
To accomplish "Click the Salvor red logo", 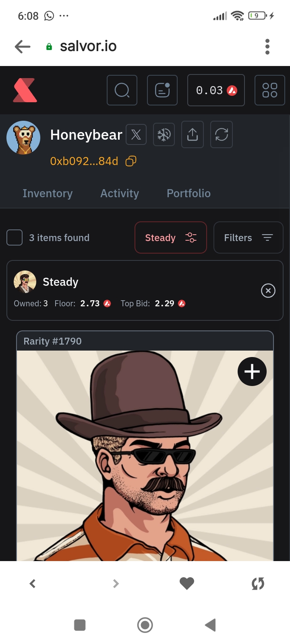I will (25, 90).
